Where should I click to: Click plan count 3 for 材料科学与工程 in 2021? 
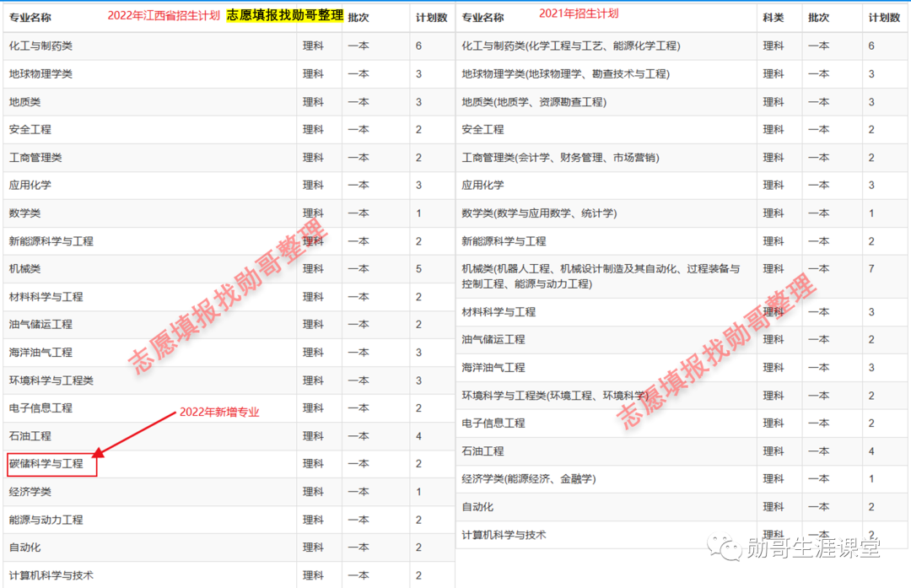[871, 312]
